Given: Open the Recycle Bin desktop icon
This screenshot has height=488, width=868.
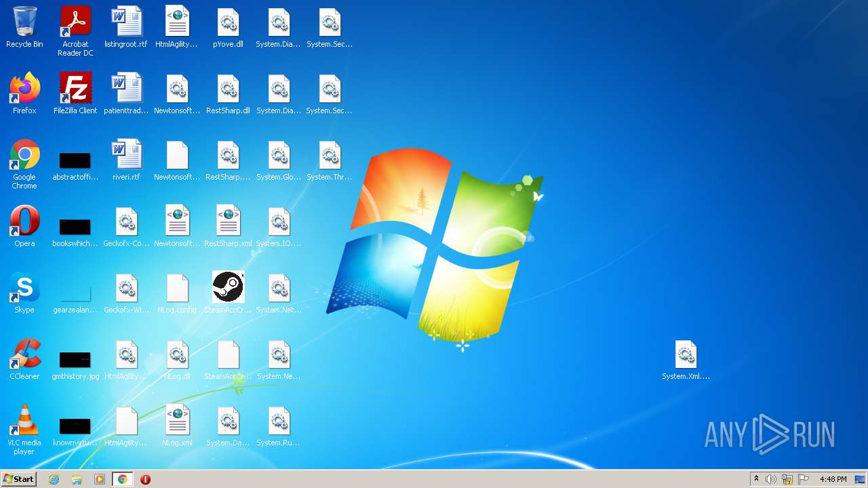Looking at the screenshot, I should [24, 27].
